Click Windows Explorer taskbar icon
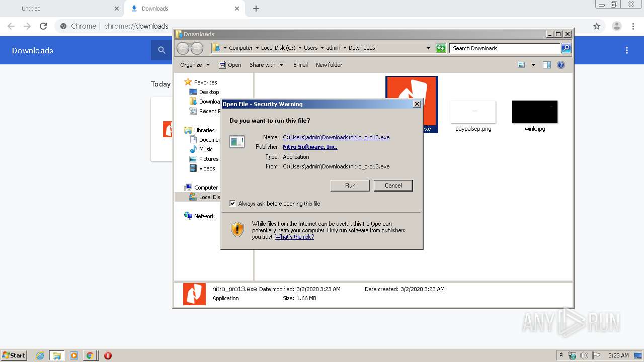The width and height of the screenshot is (644, 362). click(x=57, y=355)
